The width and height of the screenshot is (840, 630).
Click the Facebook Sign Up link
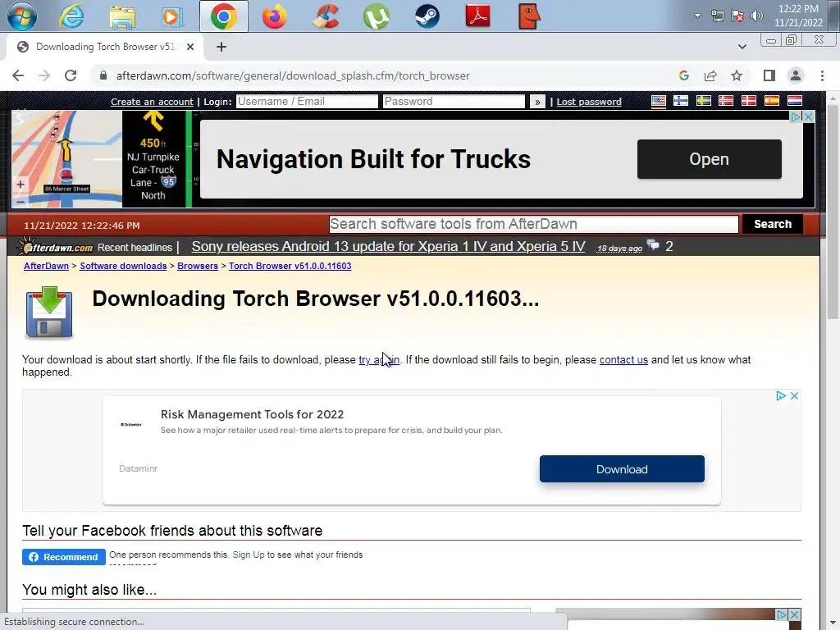click(x=249, y=555)
